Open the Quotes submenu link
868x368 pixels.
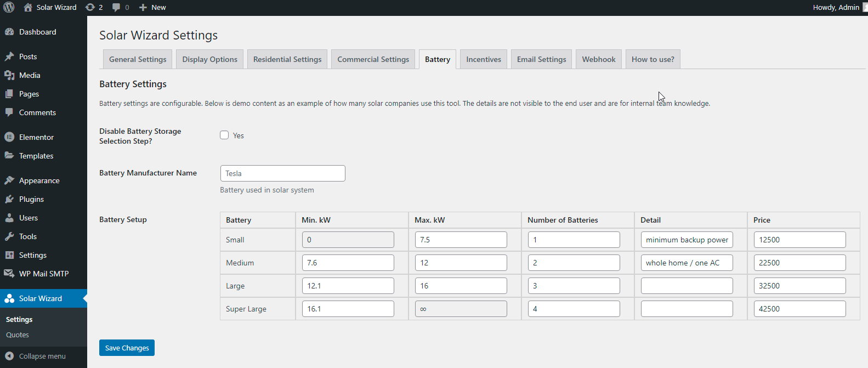18,335
